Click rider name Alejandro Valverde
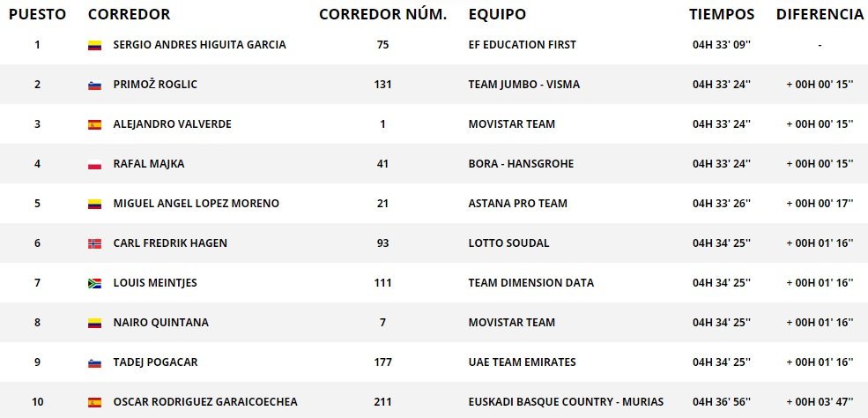868x418 pixels. point(172,124)
